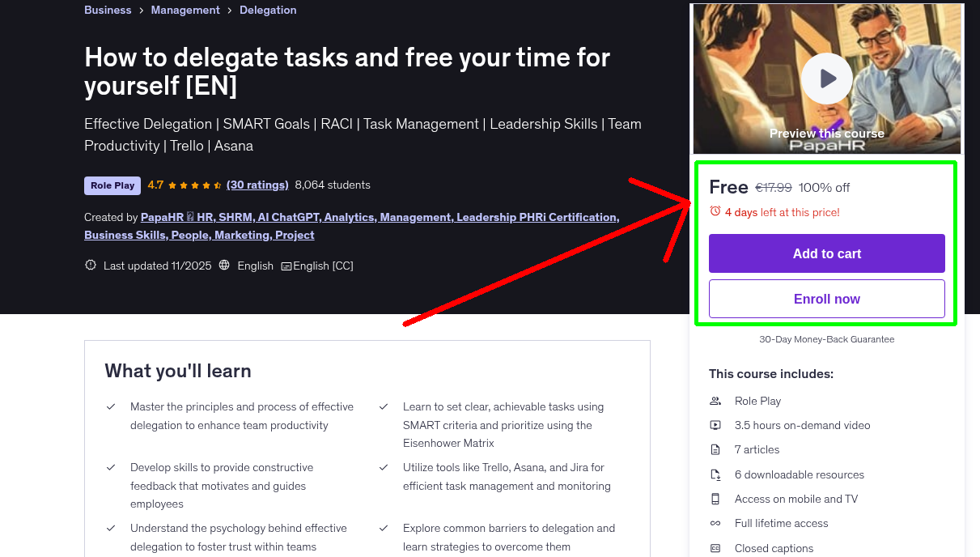Click the globe icon next to English
980x557 pixels.
[x=224, y=265]
